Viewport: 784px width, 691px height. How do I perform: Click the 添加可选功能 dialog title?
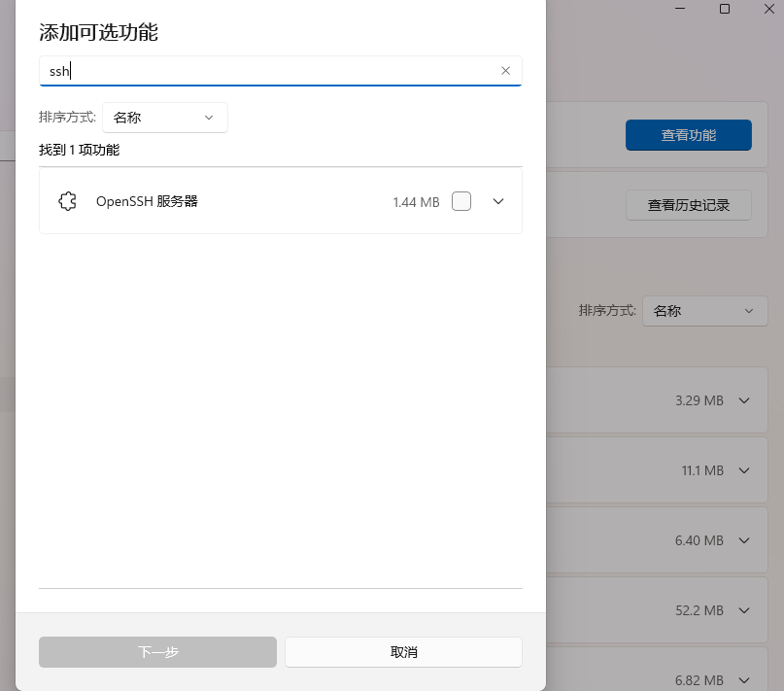point(98,32)
